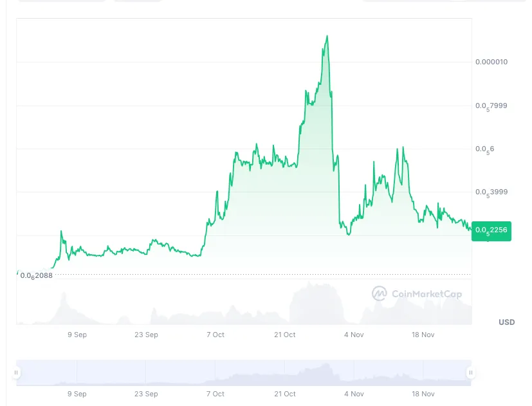The image size is (532, 406).
Task: Click the right range navigator handle
Action: click(471, 373)
